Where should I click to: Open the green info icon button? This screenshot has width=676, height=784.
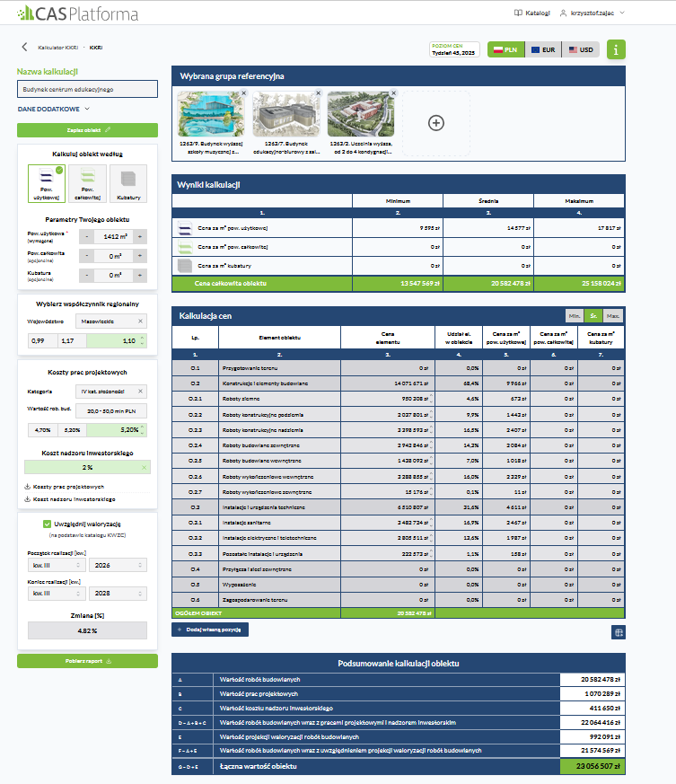[616, 50]
